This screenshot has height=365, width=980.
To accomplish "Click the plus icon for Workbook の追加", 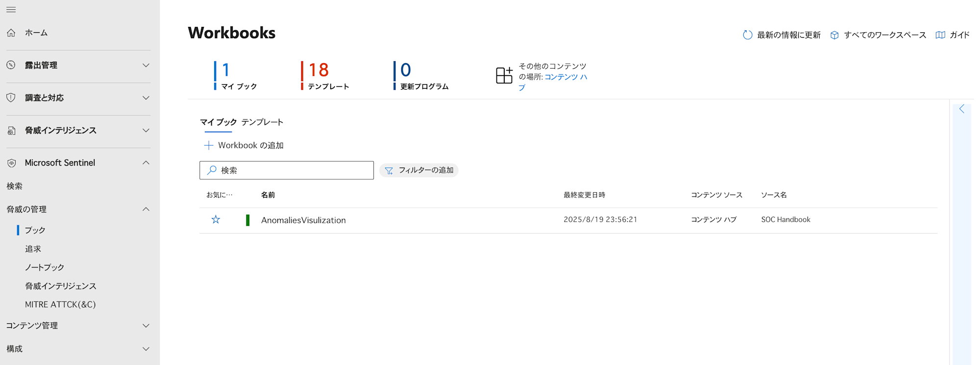I will click(x=209, y=145).
